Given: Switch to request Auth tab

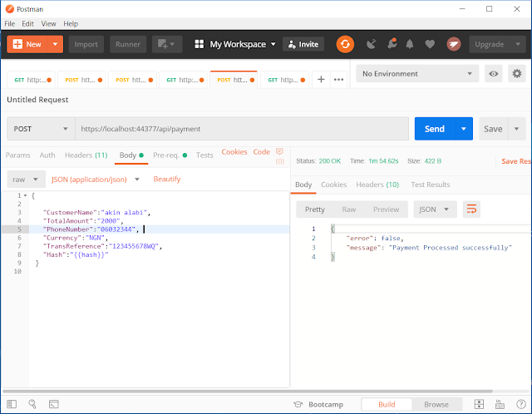Looking at the screenshot, I should click(47, 155).
